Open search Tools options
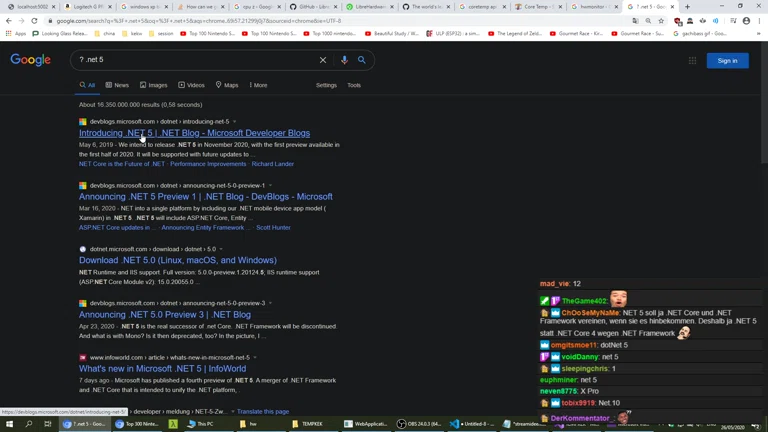768x432 pixels. 354,85
